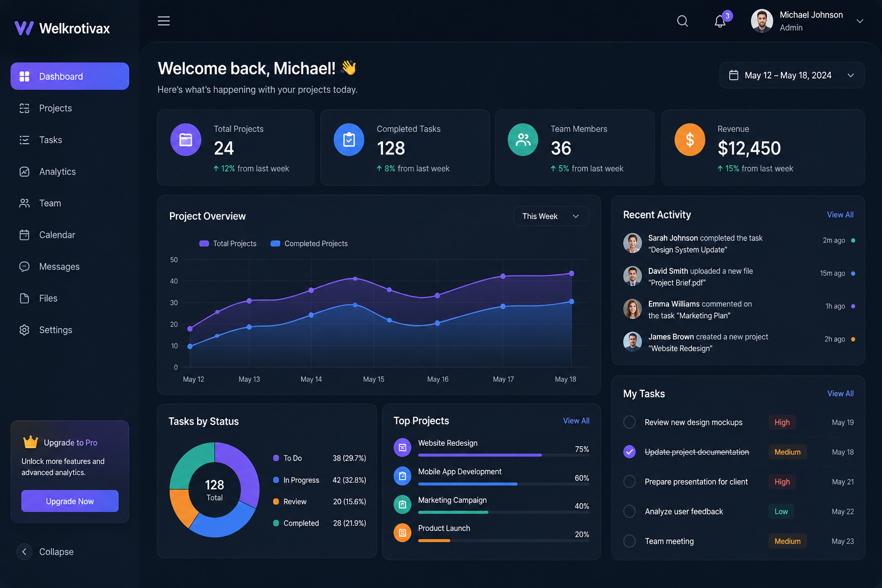This screenshot has height=588, width=882.
Task: Click the Team Members people icon
Action: (523, 140)
